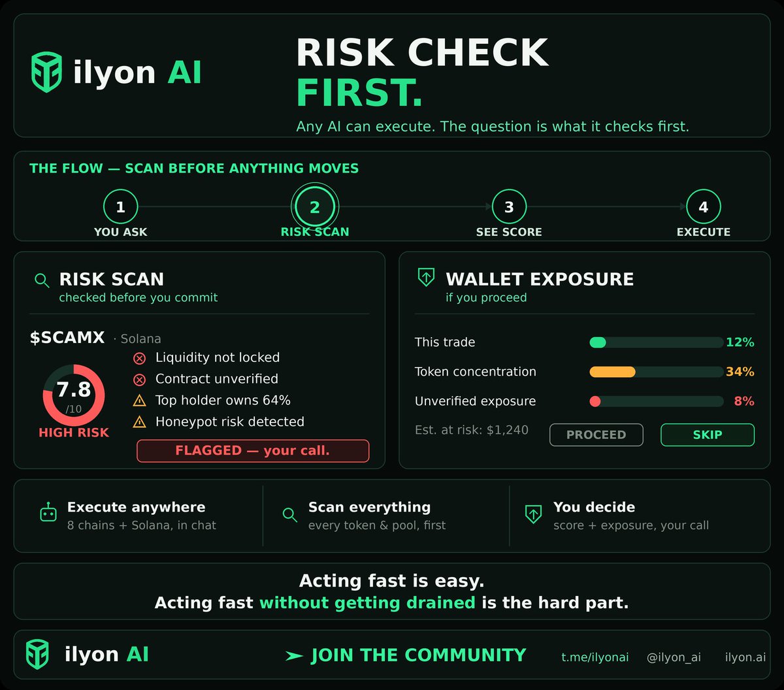Click the YOU ASK step label
The image size is (784, 690).
tap(121, 232)
